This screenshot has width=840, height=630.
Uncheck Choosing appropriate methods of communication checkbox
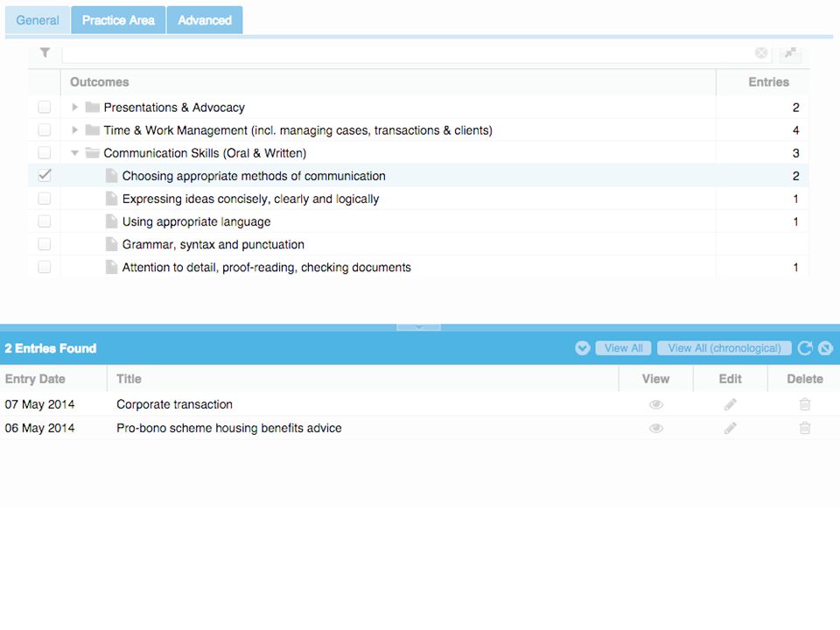coord(45,176)
